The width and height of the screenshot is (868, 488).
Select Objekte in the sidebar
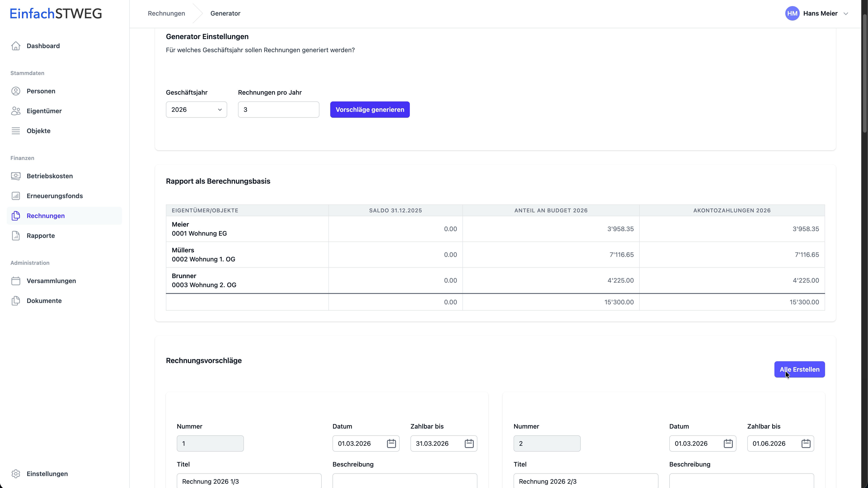(x=38, y=131)
